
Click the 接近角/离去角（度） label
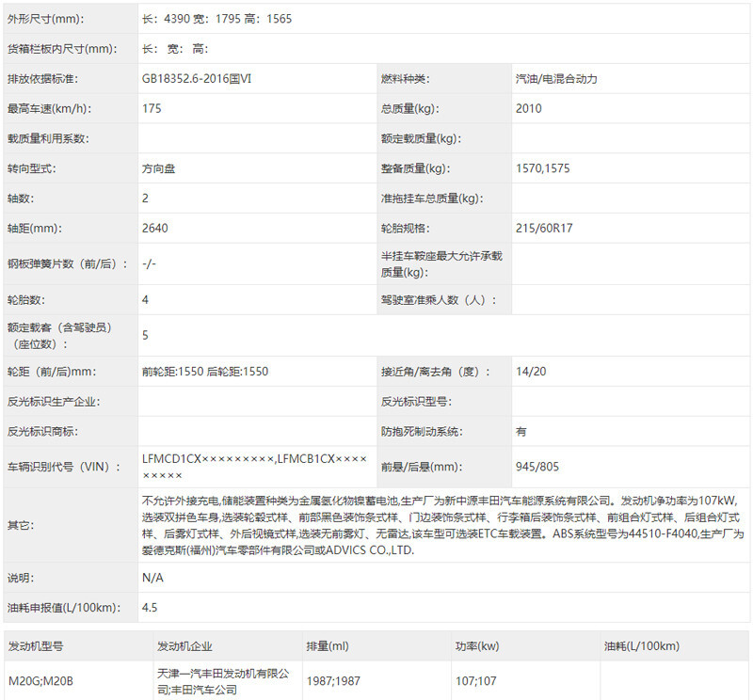(436, 372)
